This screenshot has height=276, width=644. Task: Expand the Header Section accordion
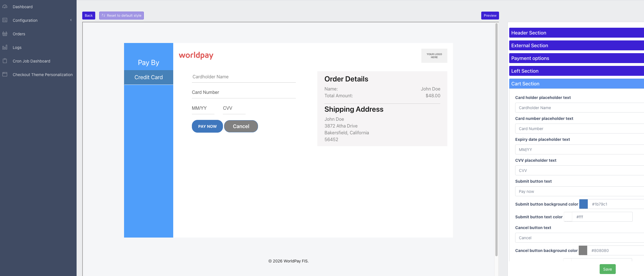click(x=576, y=33)
